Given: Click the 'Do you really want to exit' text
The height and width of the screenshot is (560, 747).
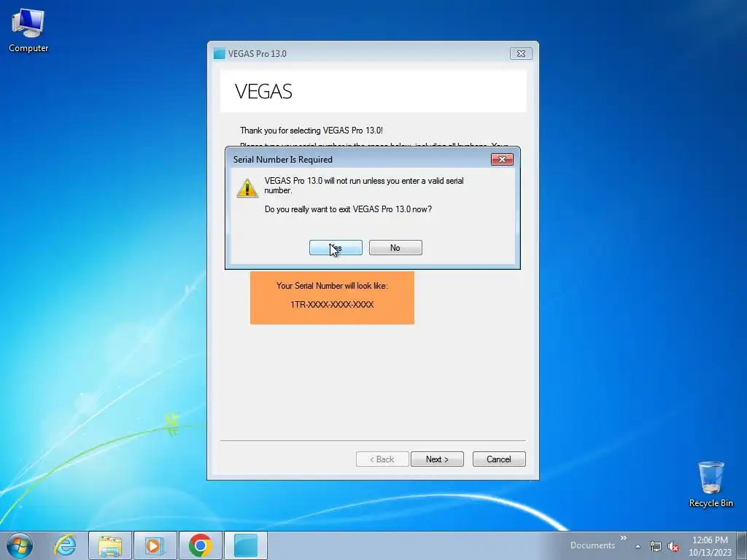Looking at the screenshot, I should click(x=348, y=209).
